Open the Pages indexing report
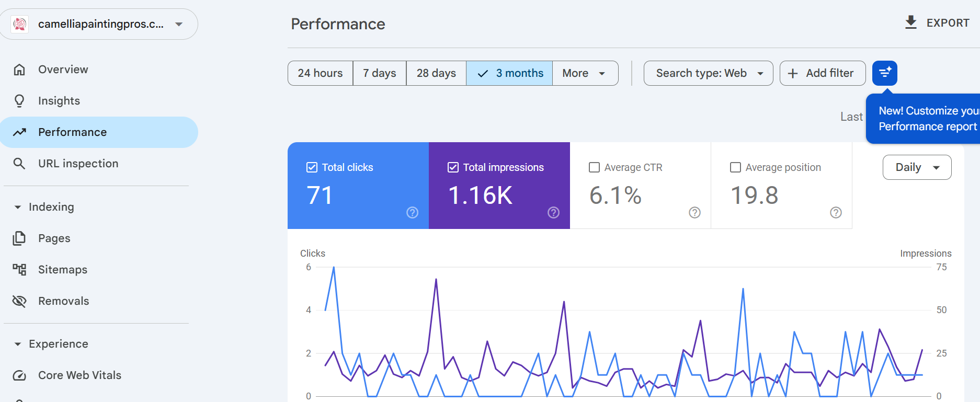Image resolution: width=980 pixels, height=402 pixels. [x=99, y=238]
